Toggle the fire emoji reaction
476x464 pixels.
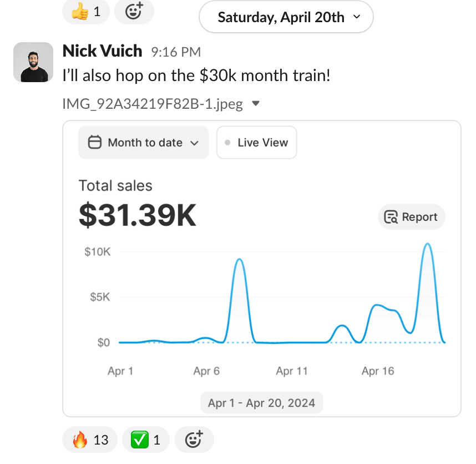pos(90,440)
